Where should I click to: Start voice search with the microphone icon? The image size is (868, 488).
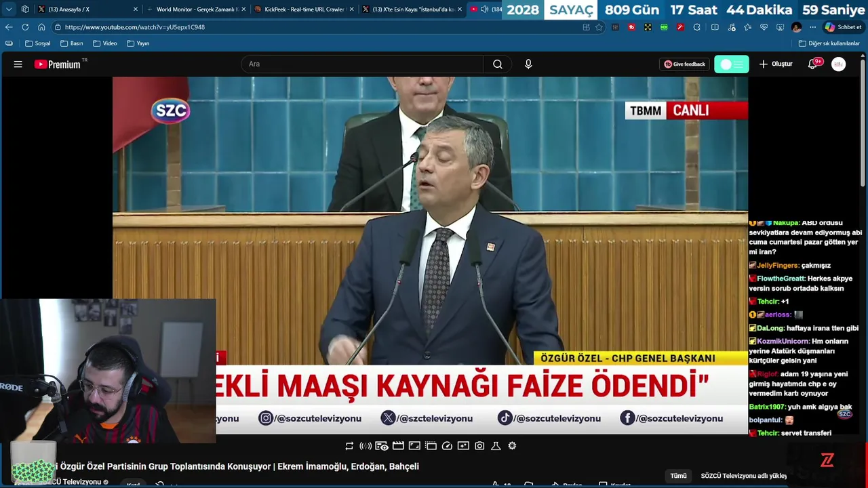coord(528,64)
